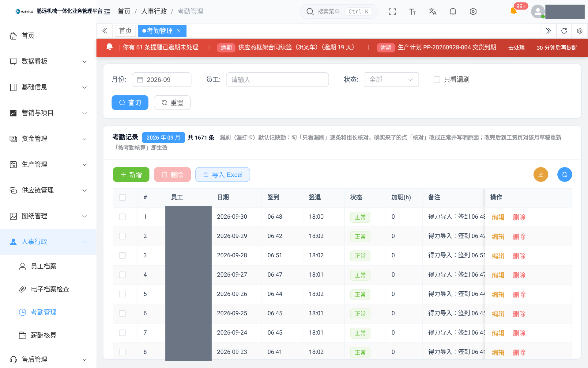Check the row for 2026-09-29

click(122, 236)
